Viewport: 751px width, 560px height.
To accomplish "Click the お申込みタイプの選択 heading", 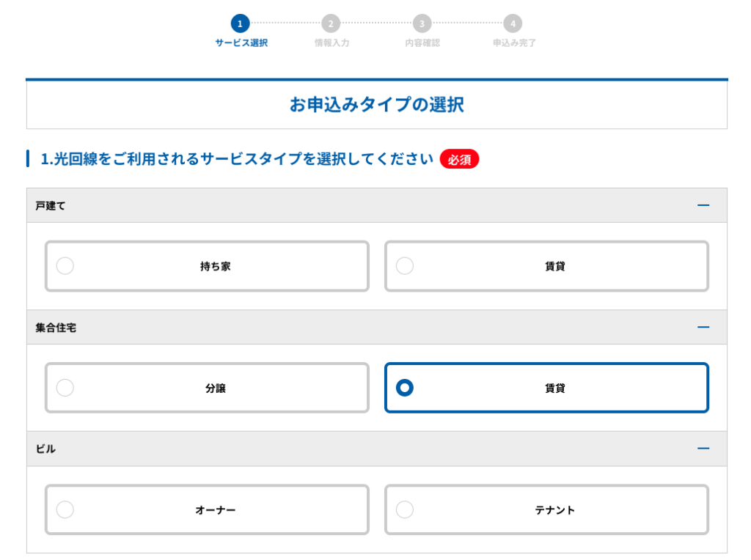I will (376, 104).
